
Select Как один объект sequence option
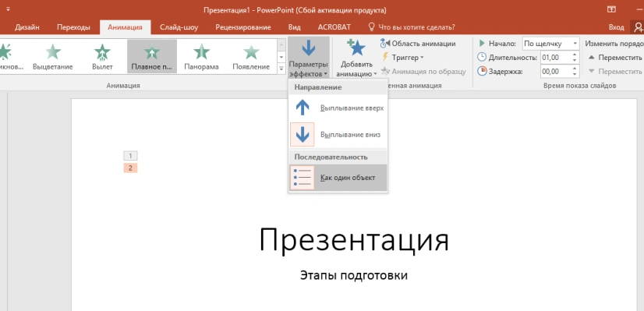pyautogui.click(x=338, y=178)
